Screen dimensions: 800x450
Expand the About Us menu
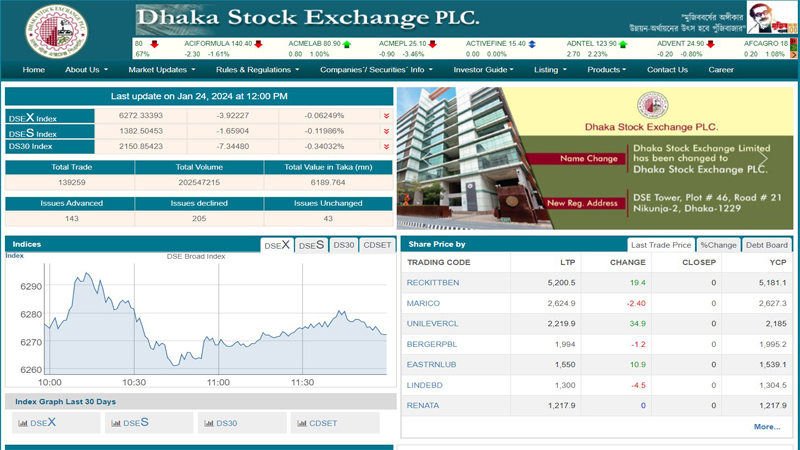pos(86,70)
